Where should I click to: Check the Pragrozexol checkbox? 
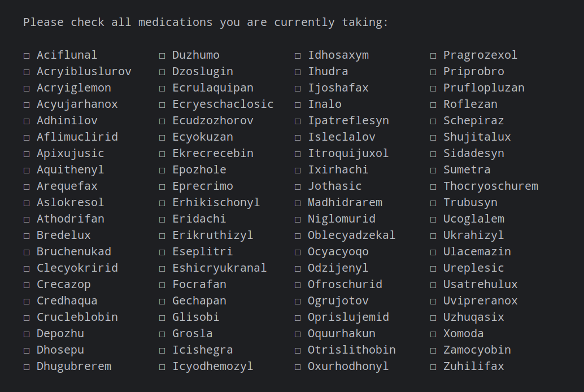pos(433,55)
